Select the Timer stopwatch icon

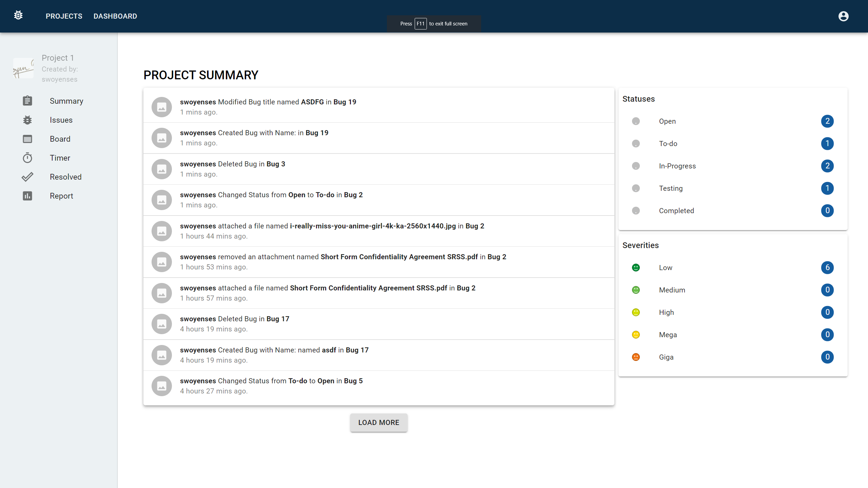[27, 158]
